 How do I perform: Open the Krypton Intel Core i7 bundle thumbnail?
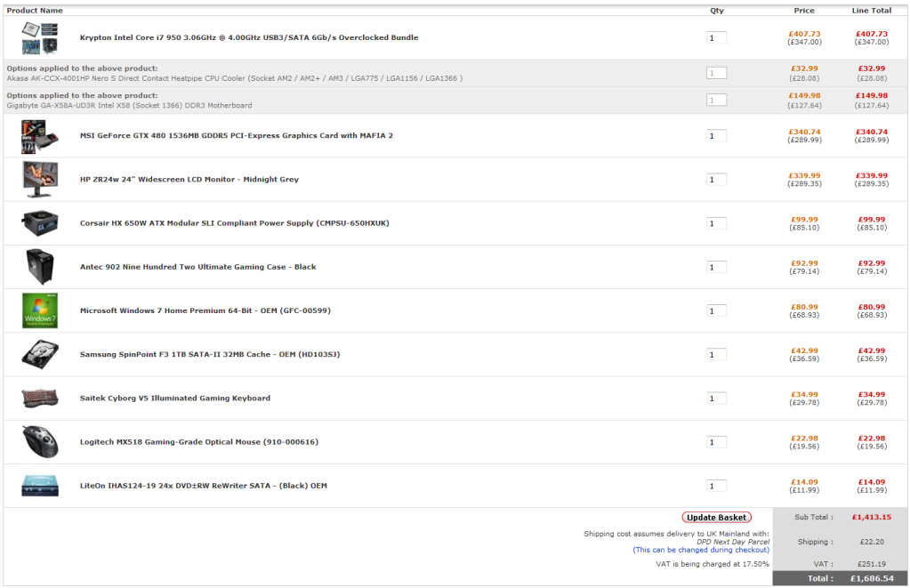[40, 37]
